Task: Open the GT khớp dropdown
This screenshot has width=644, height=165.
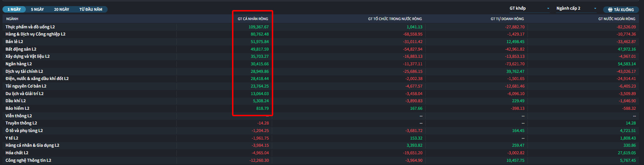Action: point(529,8)
